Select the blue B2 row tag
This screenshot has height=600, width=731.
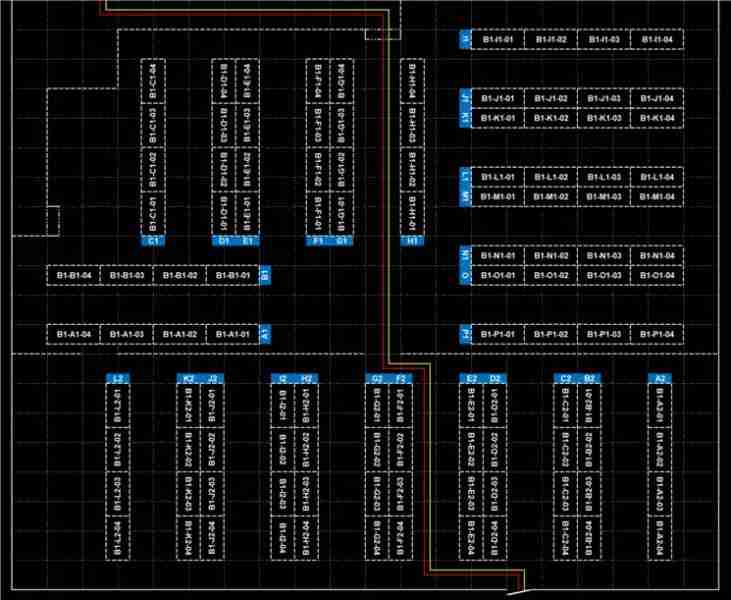point(589,379)
